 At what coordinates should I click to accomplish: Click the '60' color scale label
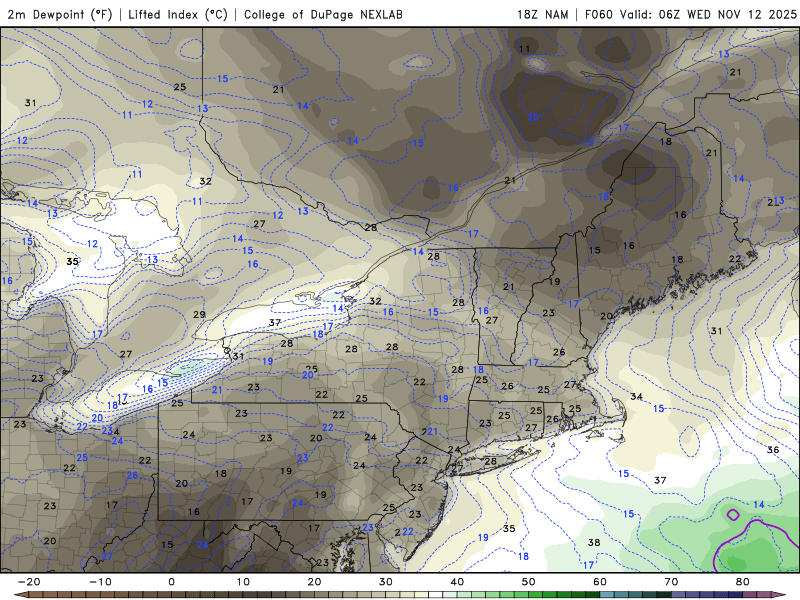point(600,582)
